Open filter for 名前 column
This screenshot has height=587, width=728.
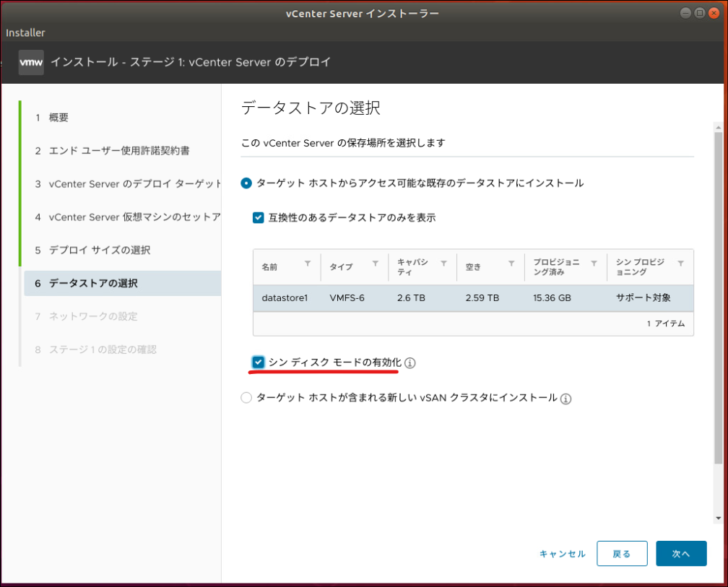pyautogui.click(x=308, y=264)
